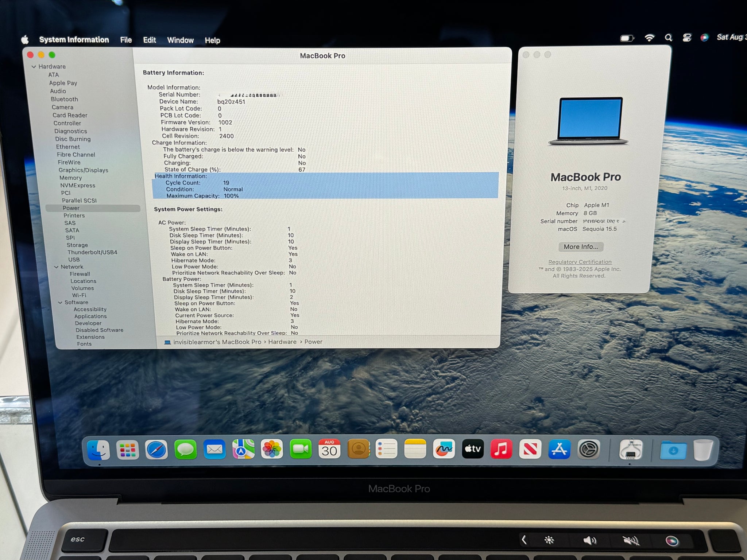Open Photos app in the dock
This screenshot has width=747, height=560.
[x=272, y=449]
